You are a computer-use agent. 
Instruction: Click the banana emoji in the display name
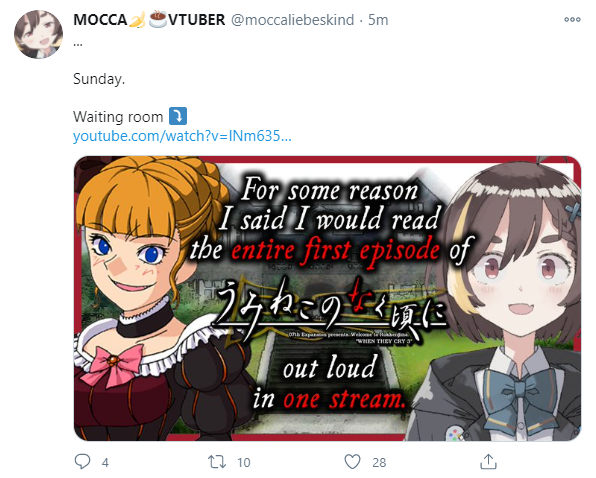[x=137, y=20]
